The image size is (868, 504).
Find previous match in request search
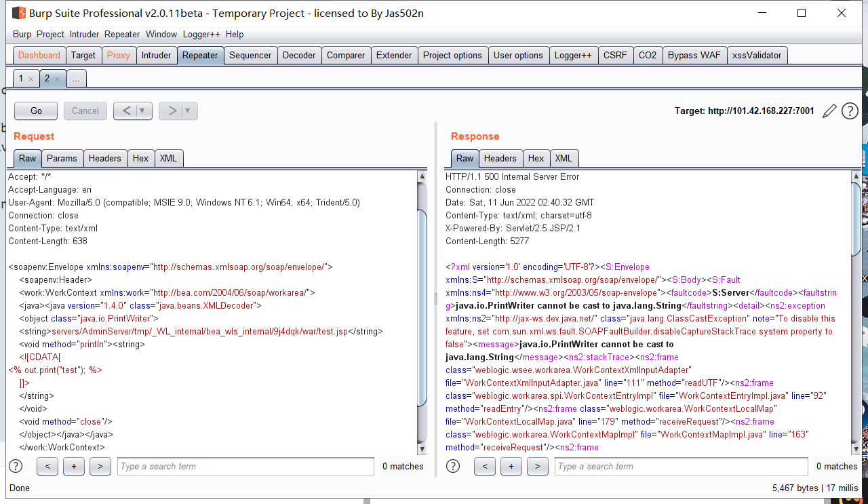click(x=47, y=466)
